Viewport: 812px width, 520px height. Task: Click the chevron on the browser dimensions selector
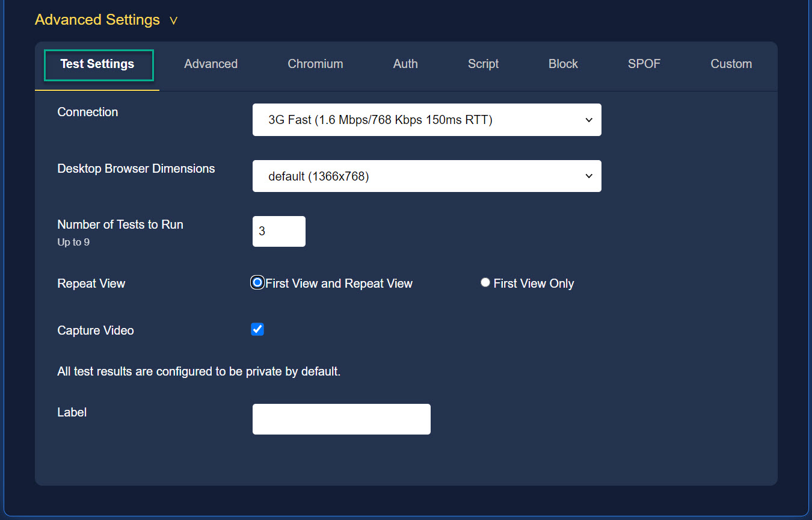588,176
